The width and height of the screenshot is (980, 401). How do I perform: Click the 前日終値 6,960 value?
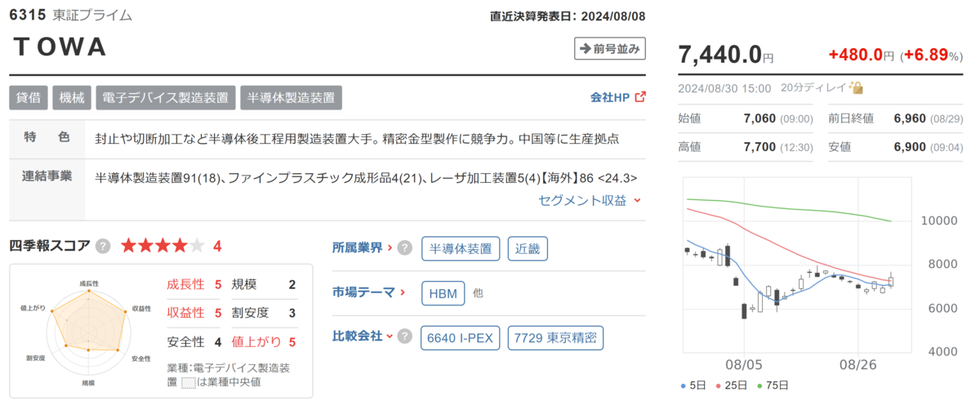[911, 118]
